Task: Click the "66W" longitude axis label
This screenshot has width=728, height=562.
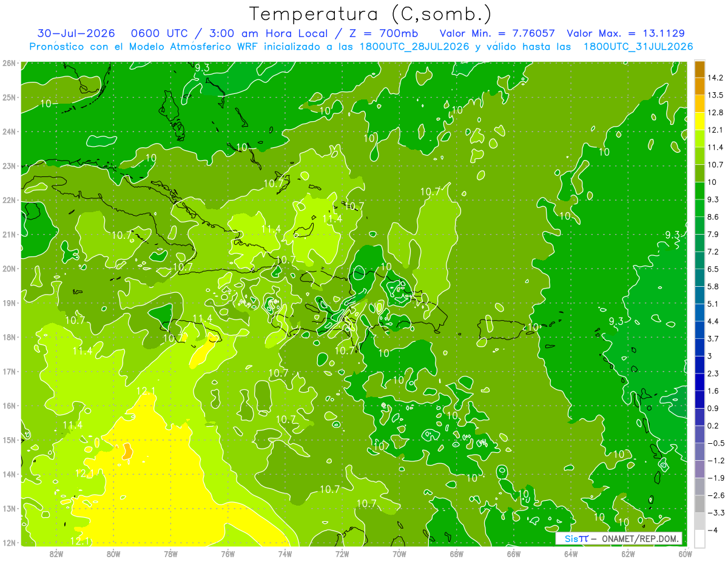Action: click(514, 554)
